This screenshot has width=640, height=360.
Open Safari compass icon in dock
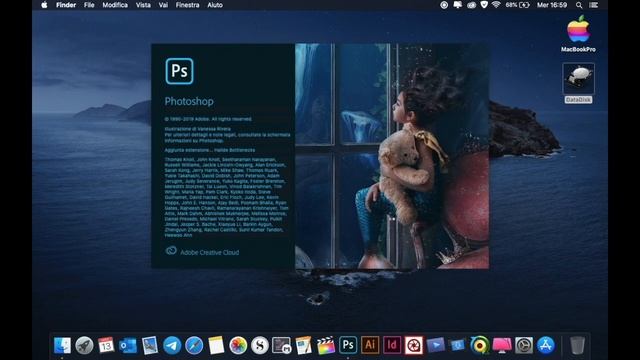point(194,346)
